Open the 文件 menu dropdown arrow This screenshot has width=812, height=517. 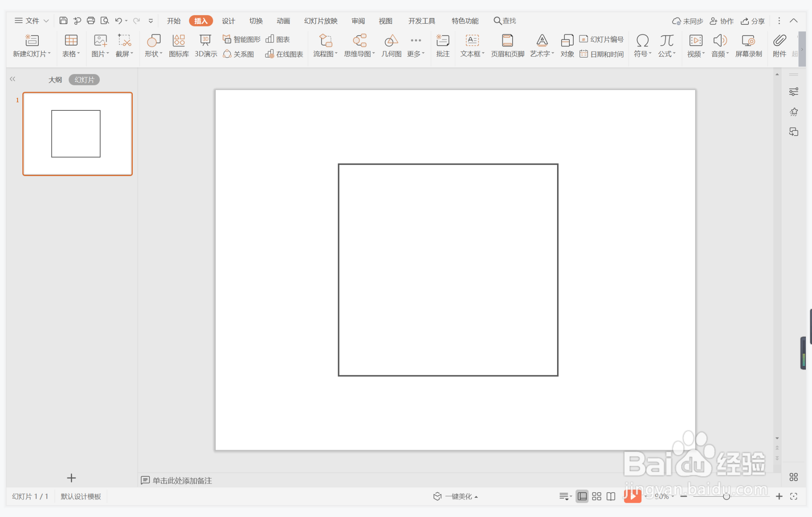[x=46, y=21]
